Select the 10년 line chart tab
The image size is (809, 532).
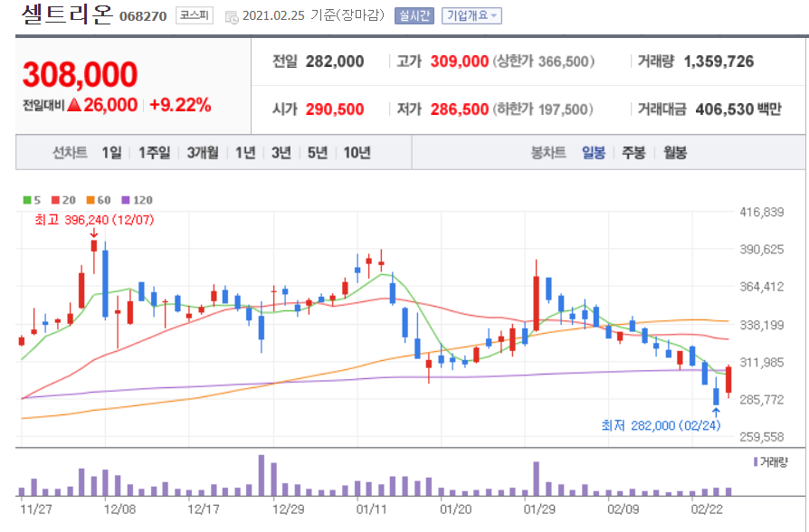click(x=357, y=153)
